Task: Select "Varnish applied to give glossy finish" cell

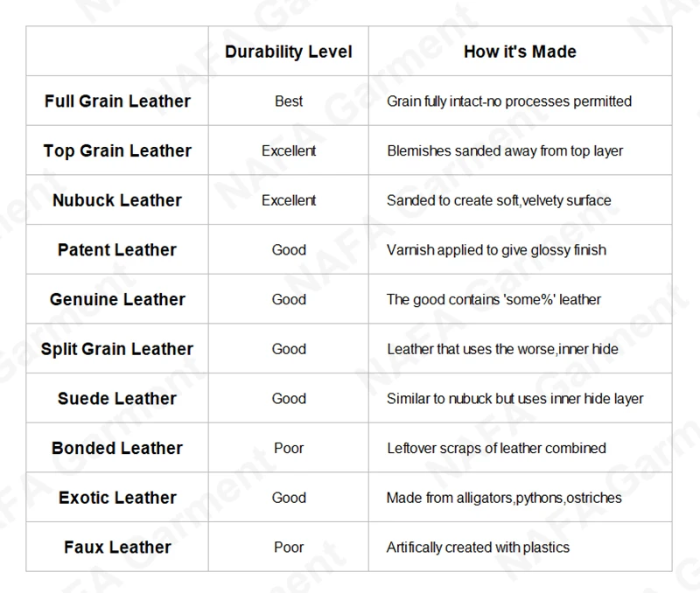Action: tap(496, 250)
